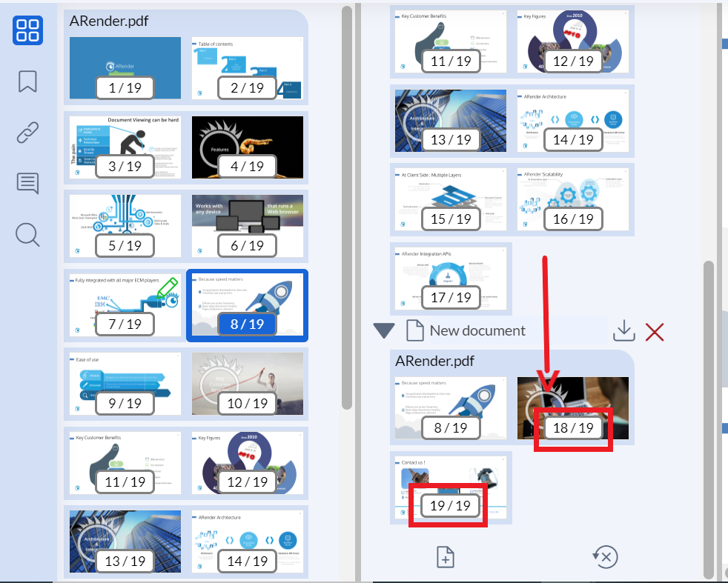Screen dimensions: 728x583
Task: Open the annotations comment panel icon
Action: (27, 183)
